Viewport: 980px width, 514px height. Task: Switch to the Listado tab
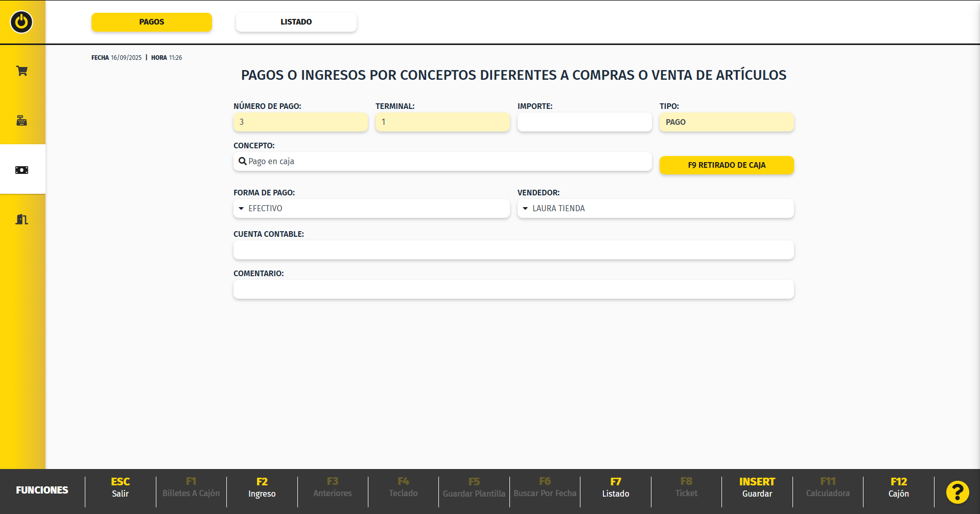click(296, 22)
